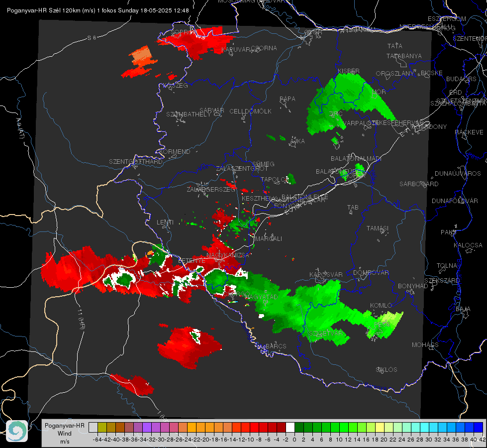The height and width of the screenshot is (448, 487).
Task: Click the radar title text with date 18-05-2025
Action: tap(98, 10)
